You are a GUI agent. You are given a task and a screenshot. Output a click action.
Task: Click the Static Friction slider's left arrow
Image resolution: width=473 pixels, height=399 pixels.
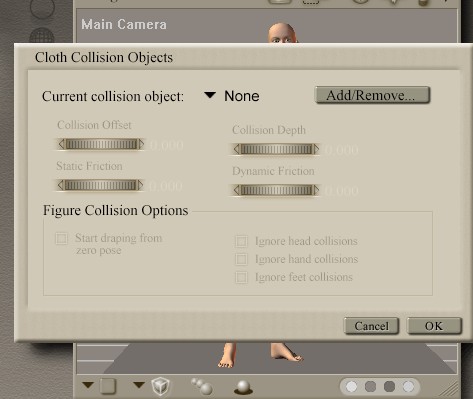pos(61,185)
